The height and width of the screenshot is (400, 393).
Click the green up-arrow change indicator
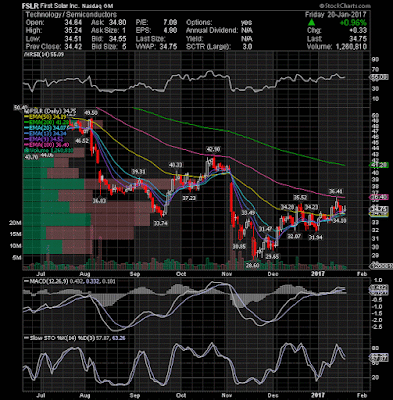pyautogui.click(x=311, y=23)
